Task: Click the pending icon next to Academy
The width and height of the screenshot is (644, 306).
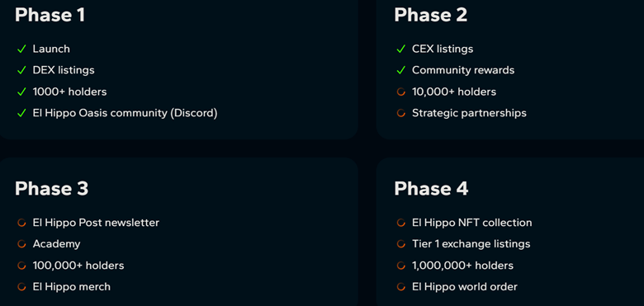Action: [x=21, y=244]
